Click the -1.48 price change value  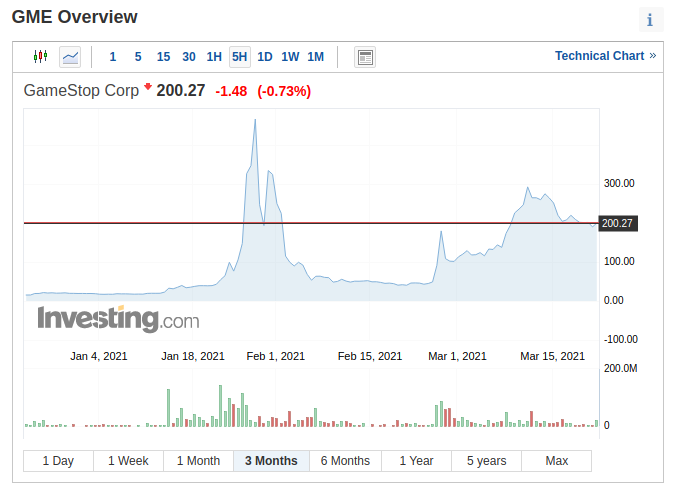tap(231, 91)
